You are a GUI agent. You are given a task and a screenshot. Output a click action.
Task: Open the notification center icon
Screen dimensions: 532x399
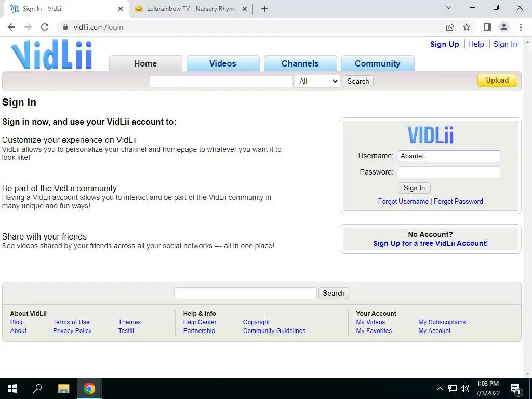[515, 389]
